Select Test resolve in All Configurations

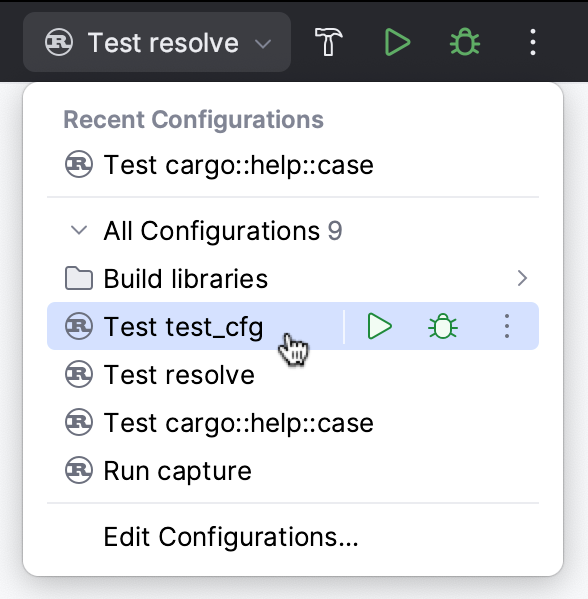click(x=293, y=374)
